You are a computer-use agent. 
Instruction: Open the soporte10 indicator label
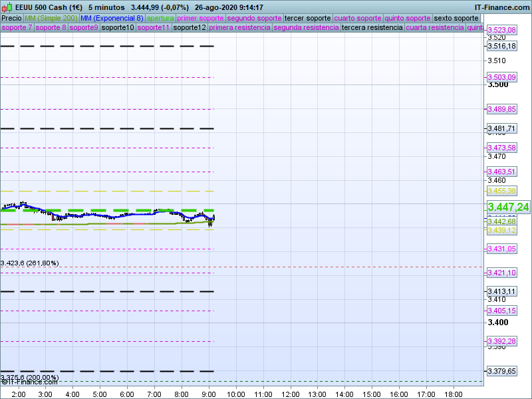click(x=118, y=28)
